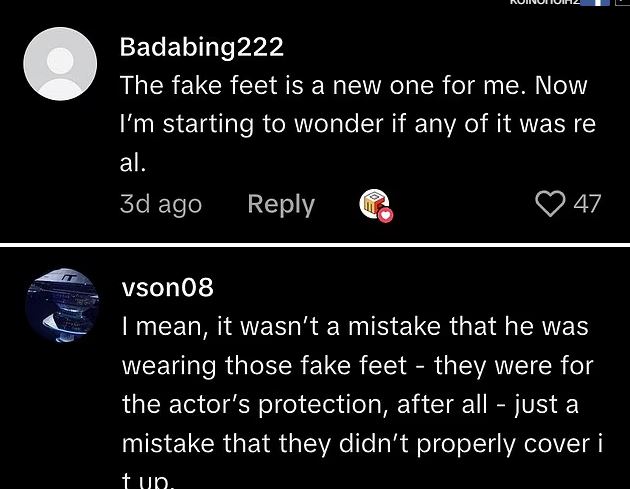This screenshot has width=630, height=489.
Task: Click the "3d ago" timestamp
Action: [160, 204]
